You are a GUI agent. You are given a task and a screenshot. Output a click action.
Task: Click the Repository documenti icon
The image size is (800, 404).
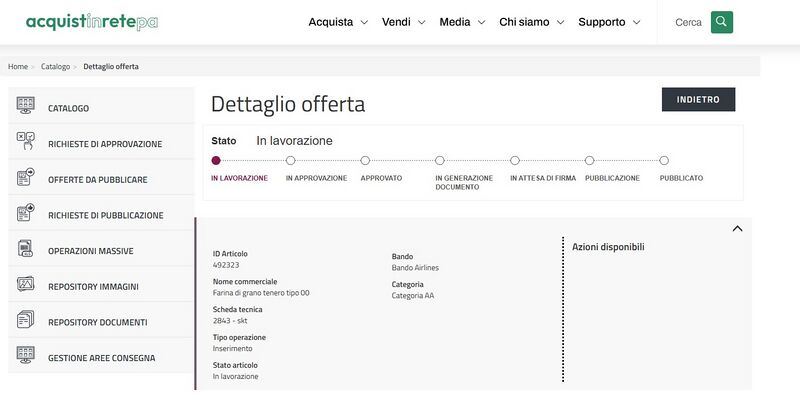pos(26,319)
